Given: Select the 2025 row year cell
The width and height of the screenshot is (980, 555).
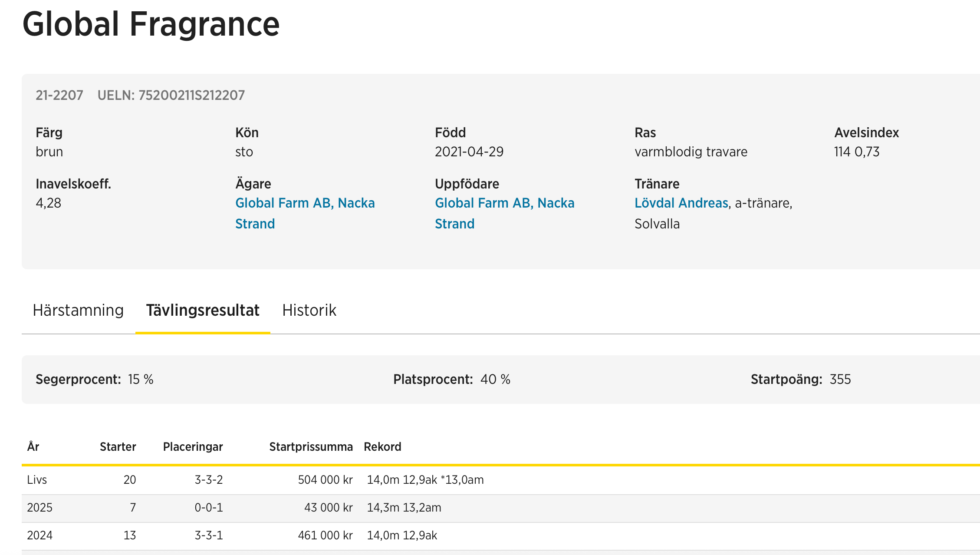Looking at the screenshot, I should pyautogui.click(x=39, y=508).
